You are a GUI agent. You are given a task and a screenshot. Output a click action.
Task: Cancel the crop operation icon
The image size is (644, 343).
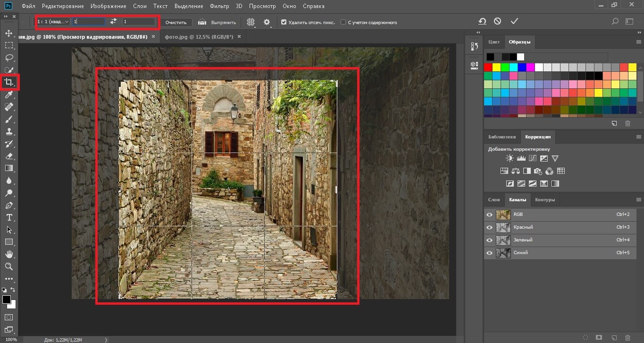click(x=498, y=22)
